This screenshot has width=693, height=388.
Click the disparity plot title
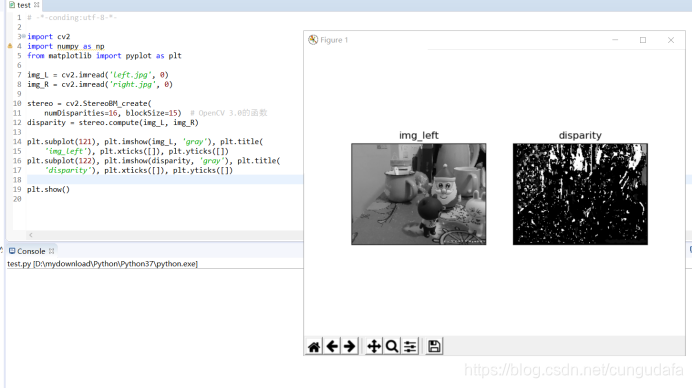click(580, 135)
